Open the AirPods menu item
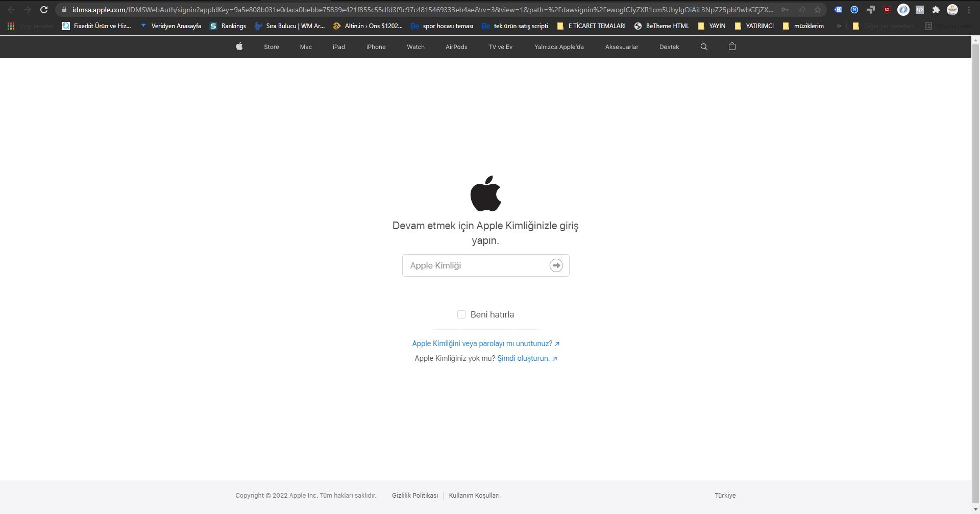The width and height of the screenshot is (980, 514). click(x=456, y=47)
